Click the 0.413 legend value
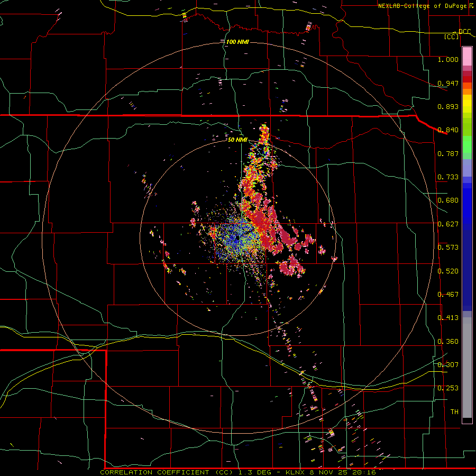The image size is (476, 476). click(x=448, y=318)
